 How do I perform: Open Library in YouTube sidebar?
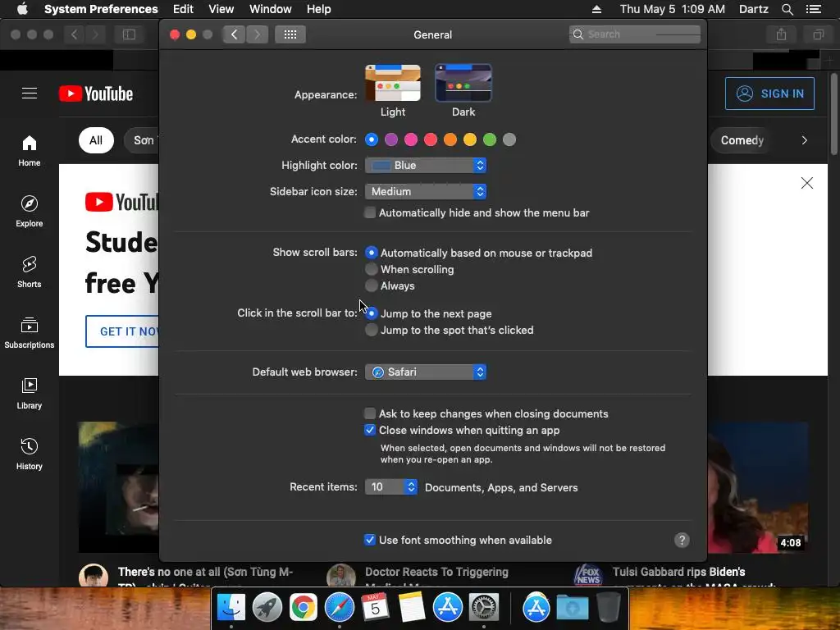click(29, 394)
